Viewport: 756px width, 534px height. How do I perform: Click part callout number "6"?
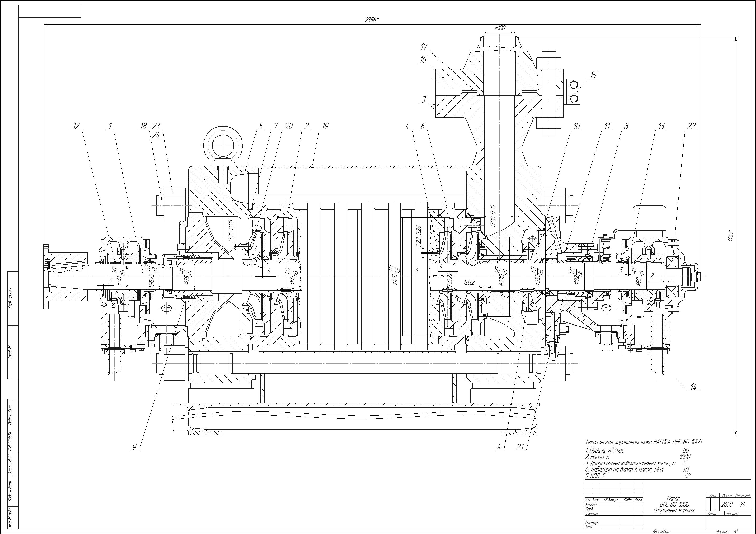(x=423, y=126)
